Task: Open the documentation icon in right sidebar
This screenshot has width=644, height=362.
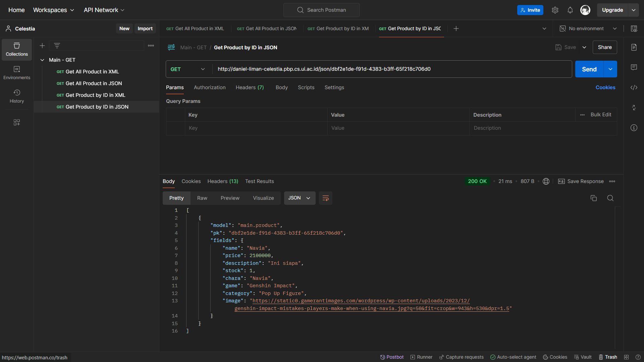Action: 634,47
